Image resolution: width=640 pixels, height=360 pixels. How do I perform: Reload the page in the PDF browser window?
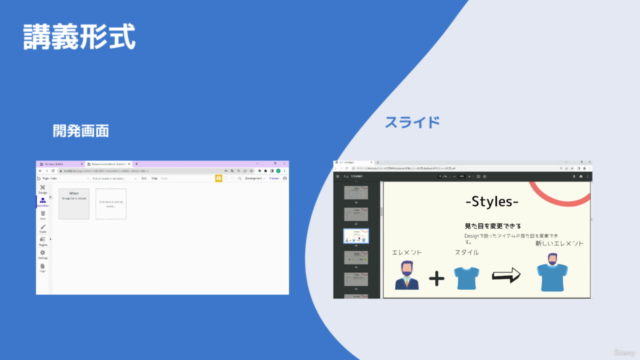347,168
